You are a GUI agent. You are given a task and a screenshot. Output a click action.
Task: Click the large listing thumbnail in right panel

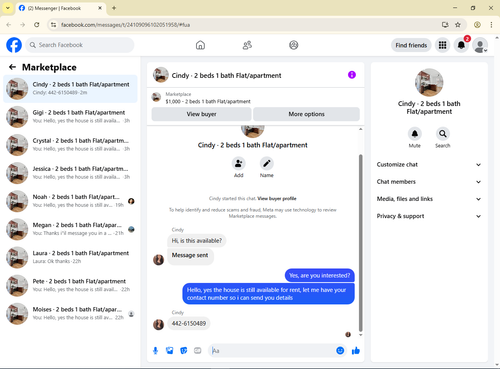(429, 82)
